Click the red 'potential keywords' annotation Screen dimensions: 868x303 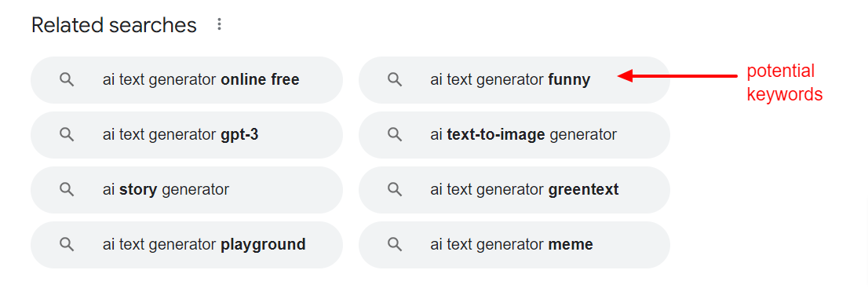point(784,82)
